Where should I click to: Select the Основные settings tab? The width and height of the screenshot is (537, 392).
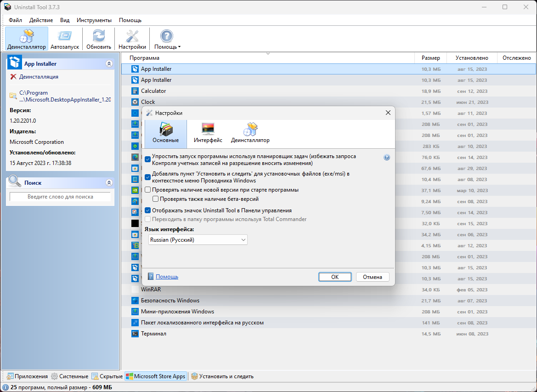tap(166, 133)
